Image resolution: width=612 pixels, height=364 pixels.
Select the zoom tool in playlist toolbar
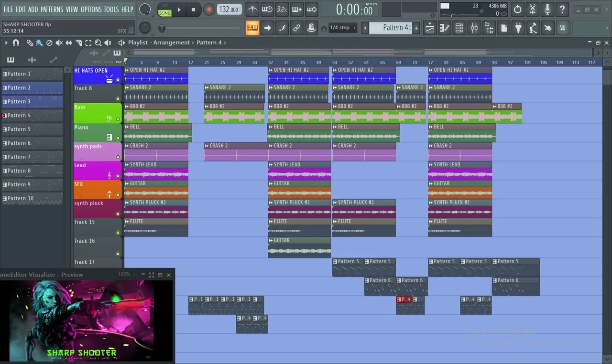click(98, 43)
